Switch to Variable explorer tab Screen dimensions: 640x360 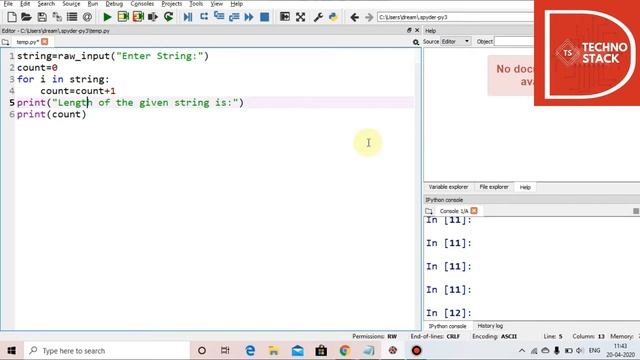(x=448, y=187)
